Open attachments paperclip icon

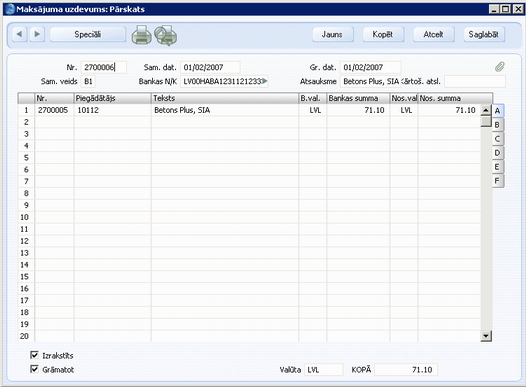point(499,66)
